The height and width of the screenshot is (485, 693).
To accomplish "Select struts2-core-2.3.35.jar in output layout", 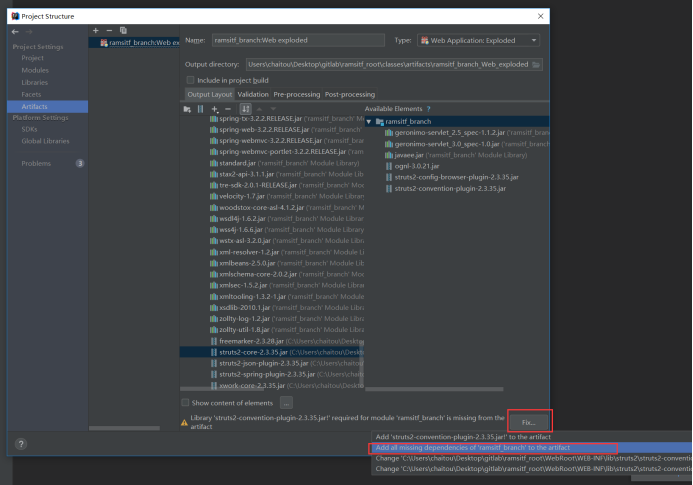I will coord(272,352).
